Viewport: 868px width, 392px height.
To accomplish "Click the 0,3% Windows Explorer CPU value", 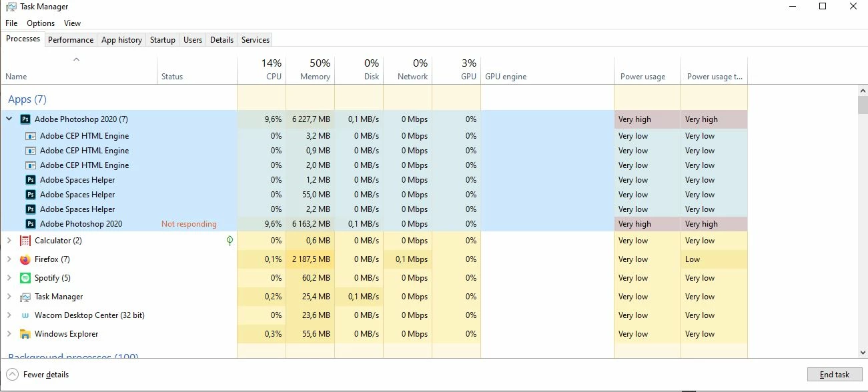I will point(273,334).
